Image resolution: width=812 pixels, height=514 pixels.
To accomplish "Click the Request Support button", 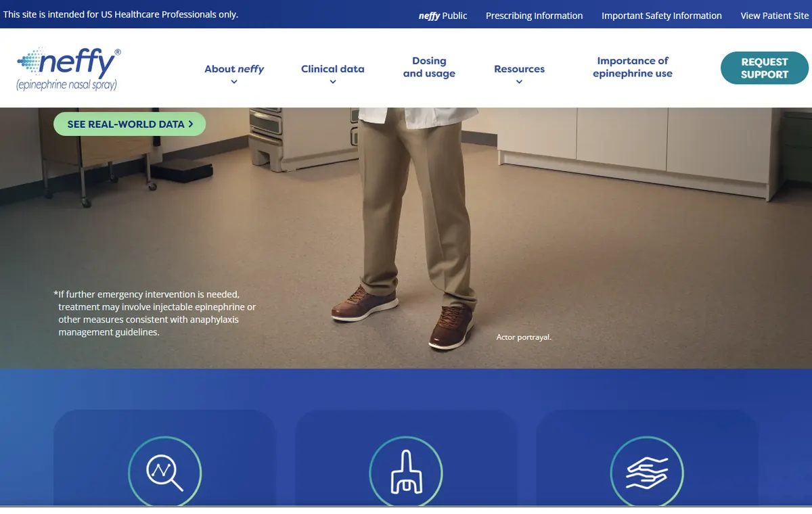I will [x=765, y=68].
